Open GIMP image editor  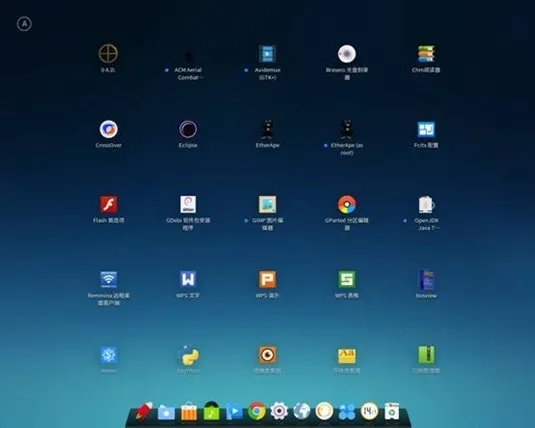pos(268,204)
